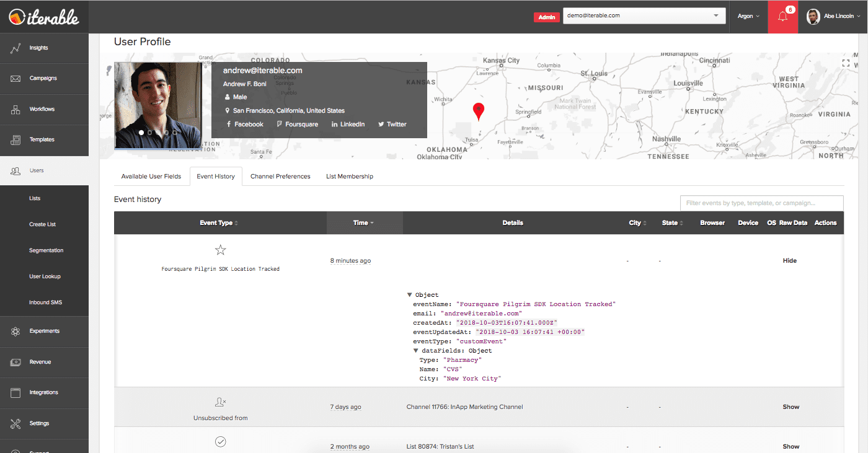Viewport: 868px width, 453px height.
Task: Open Workflows via its diagram icon
Action: [16, 109]
